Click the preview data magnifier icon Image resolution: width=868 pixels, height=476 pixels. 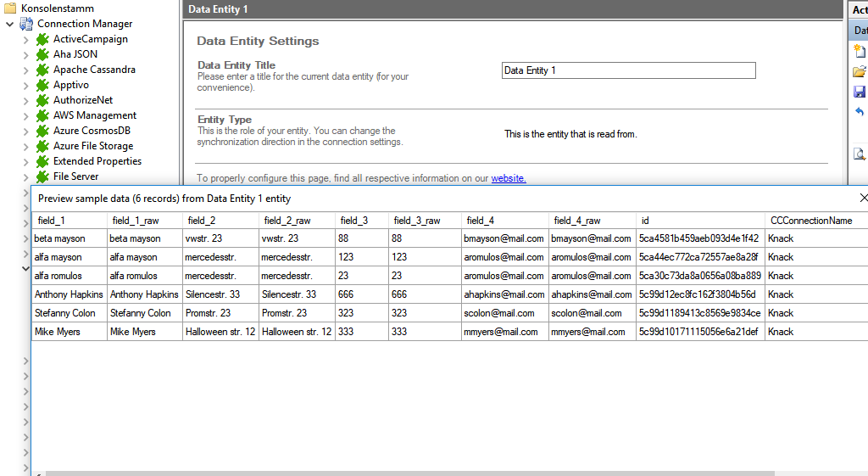[860, 154]
